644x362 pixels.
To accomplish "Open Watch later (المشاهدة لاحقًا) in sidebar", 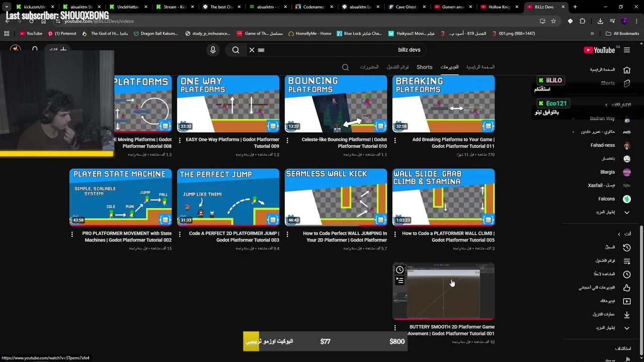I will [x=627, y=274].
